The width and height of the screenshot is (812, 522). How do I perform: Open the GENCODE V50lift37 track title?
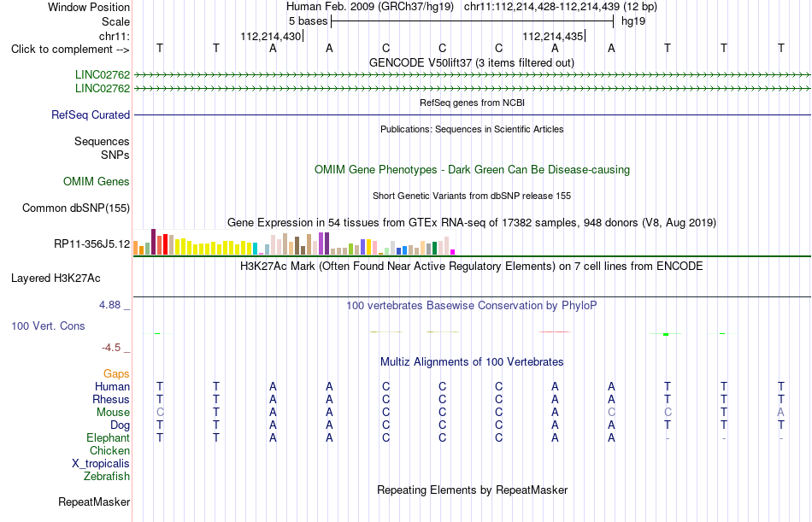471,62
